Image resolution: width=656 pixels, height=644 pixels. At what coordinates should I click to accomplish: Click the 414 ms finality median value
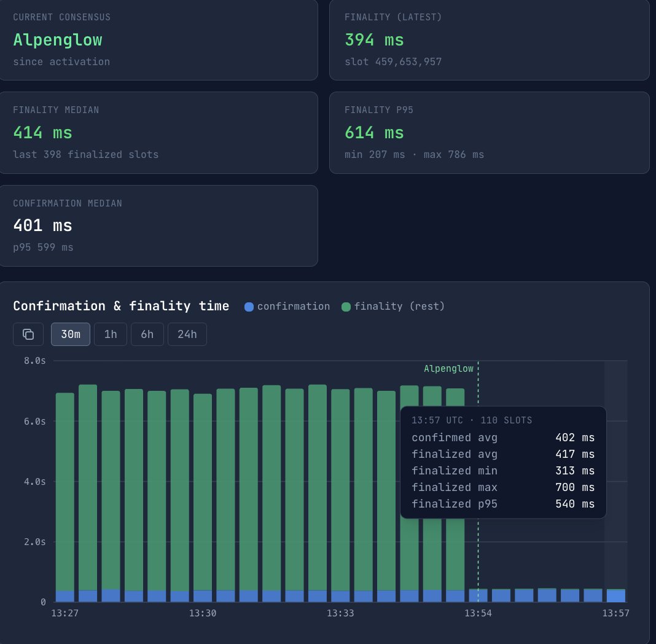coord(42,133)
